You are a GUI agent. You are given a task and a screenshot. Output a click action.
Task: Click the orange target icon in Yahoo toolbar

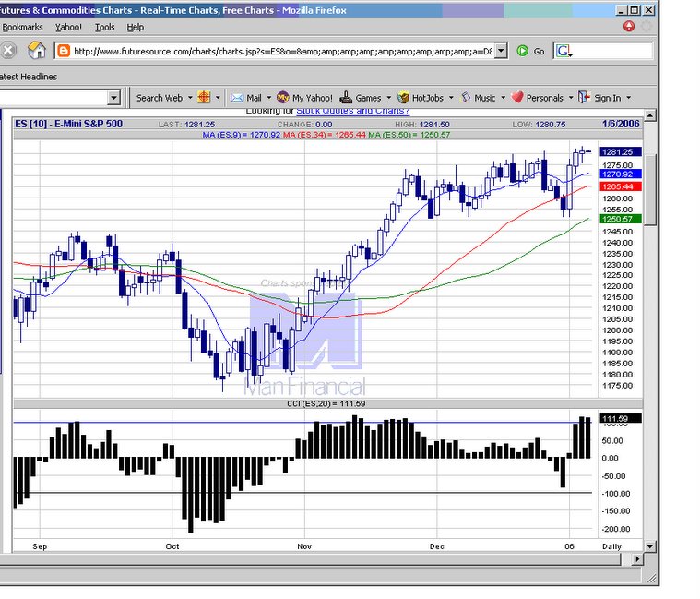204,98
